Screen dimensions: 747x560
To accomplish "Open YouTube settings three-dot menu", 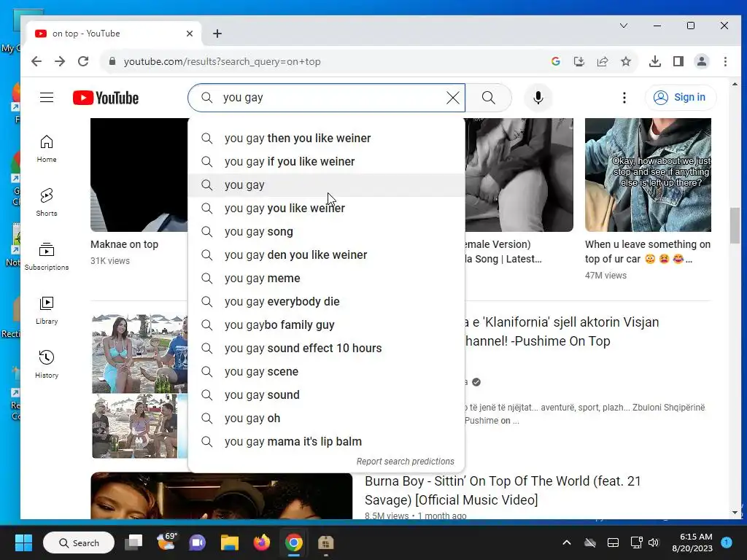I will coord(624,98).
